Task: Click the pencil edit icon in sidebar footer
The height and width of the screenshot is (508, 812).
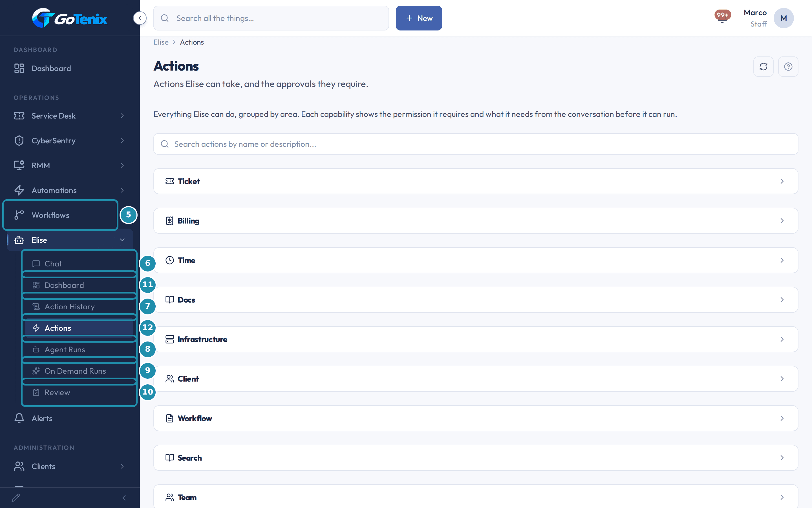Action: (16, 498)
